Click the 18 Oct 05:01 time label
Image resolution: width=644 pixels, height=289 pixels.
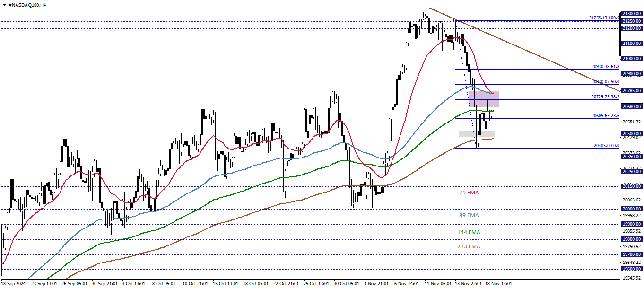coord(256,284)
